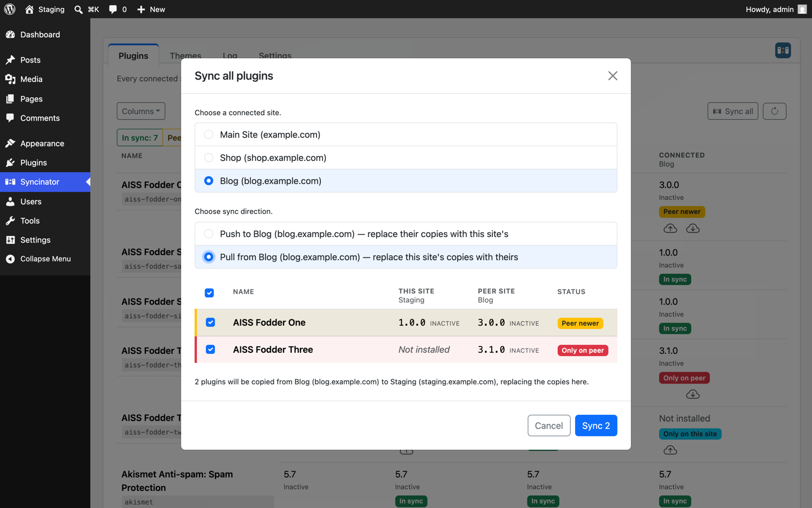Switch to the Plugins tab
Image resolution: width=812 pixels, height=508 pixels.
click(133, 55)
